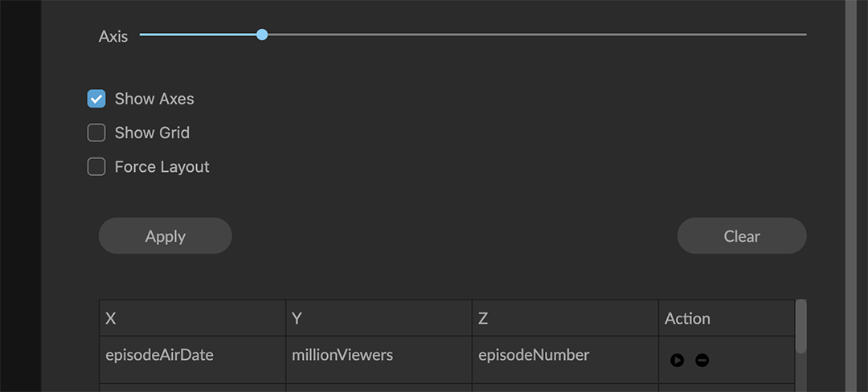Select the episodeAirDate cell
The height and width of the screenshot is (392, 868).
click(159, 354)
